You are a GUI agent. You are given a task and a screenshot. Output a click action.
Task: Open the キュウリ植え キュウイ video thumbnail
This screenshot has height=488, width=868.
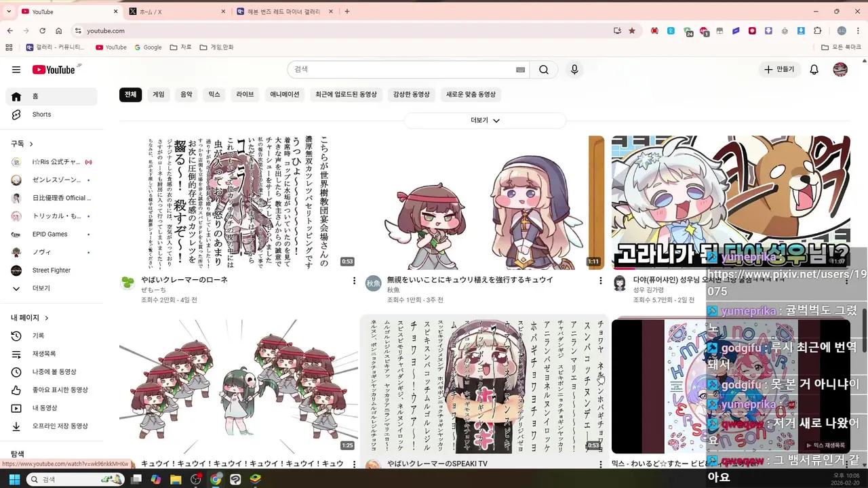click(485, 203)
